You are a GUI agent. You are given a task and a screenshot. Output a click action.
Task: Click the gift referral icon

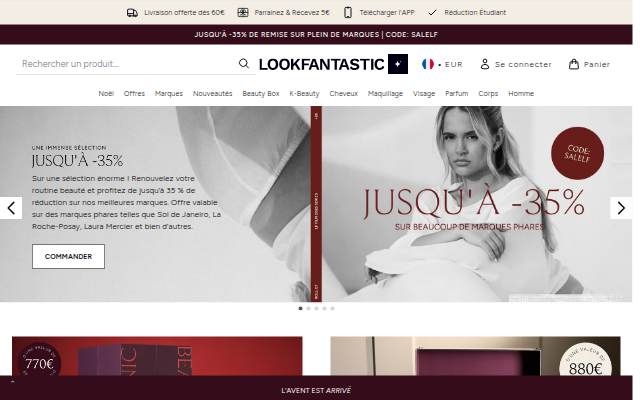pos(242,13)
